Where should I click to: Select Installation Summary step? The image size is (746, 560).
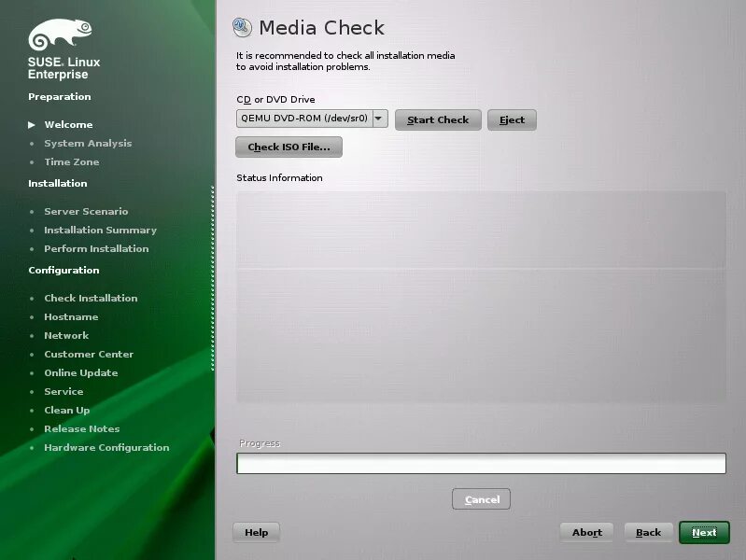(x=101, y=231)
